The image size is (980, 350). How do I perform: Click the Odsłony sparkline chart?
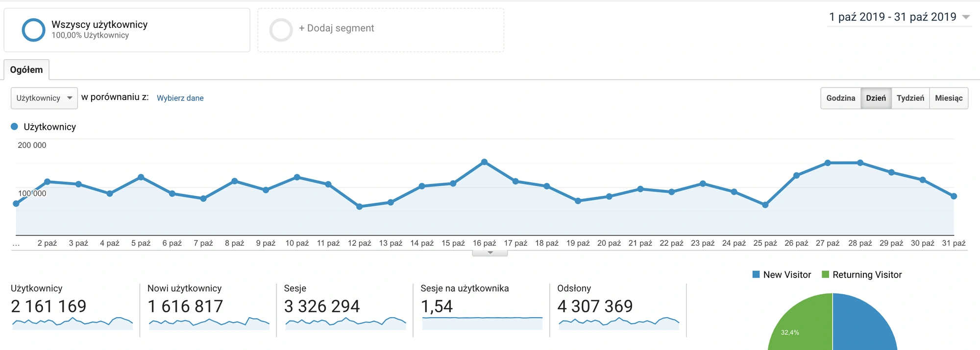pos(619,323)
